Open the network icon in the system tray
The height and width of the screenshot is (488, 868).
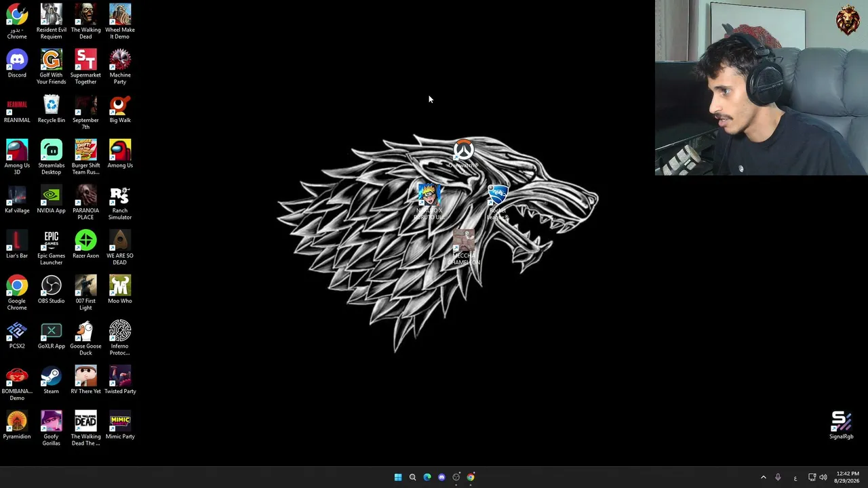(812, 477)
